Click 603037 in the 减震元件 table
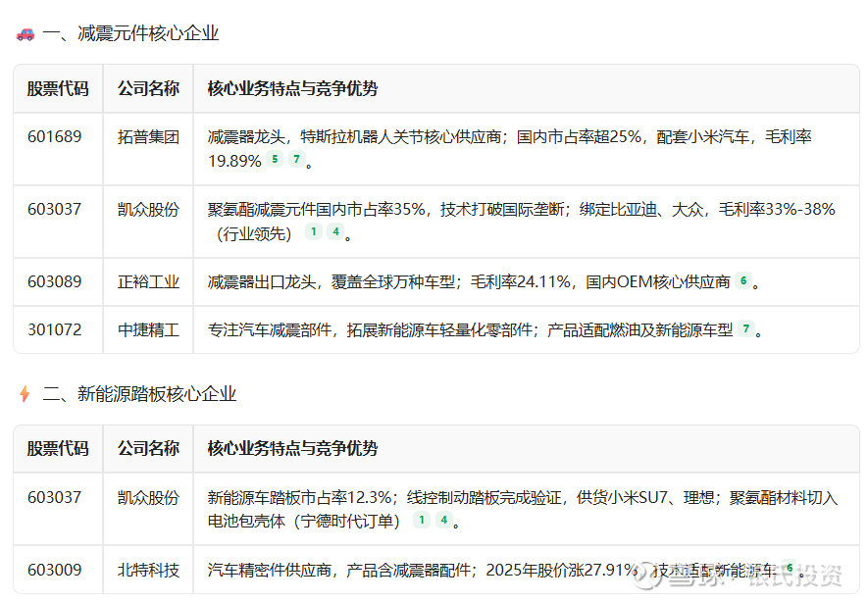 pyautogui.click(x=54, y=209)
